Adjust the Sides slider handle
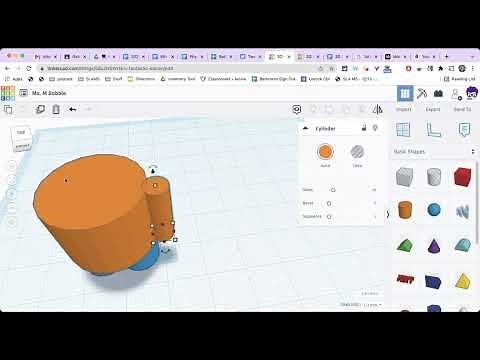 coord(333,190)
